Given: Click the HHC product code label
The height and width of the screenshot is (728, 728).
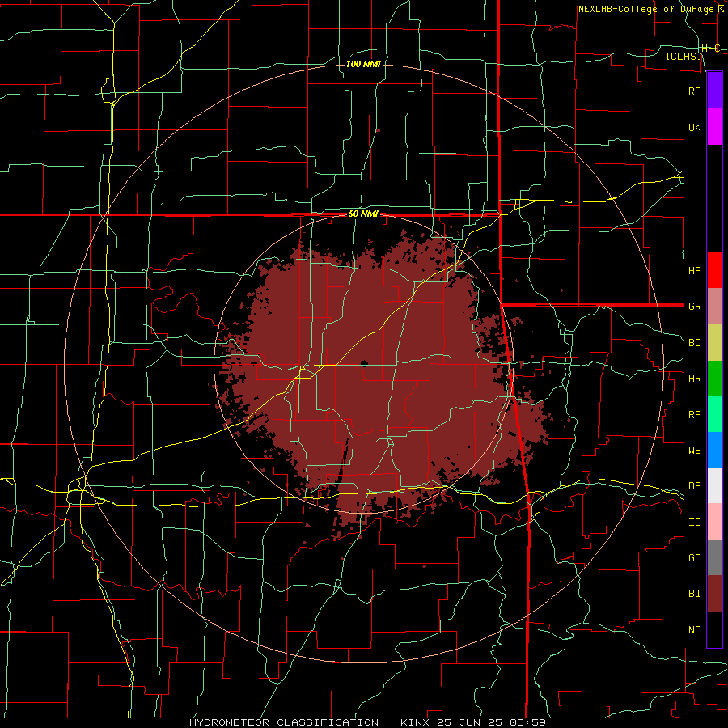Looking at the screenshot, I should (710, 49).
